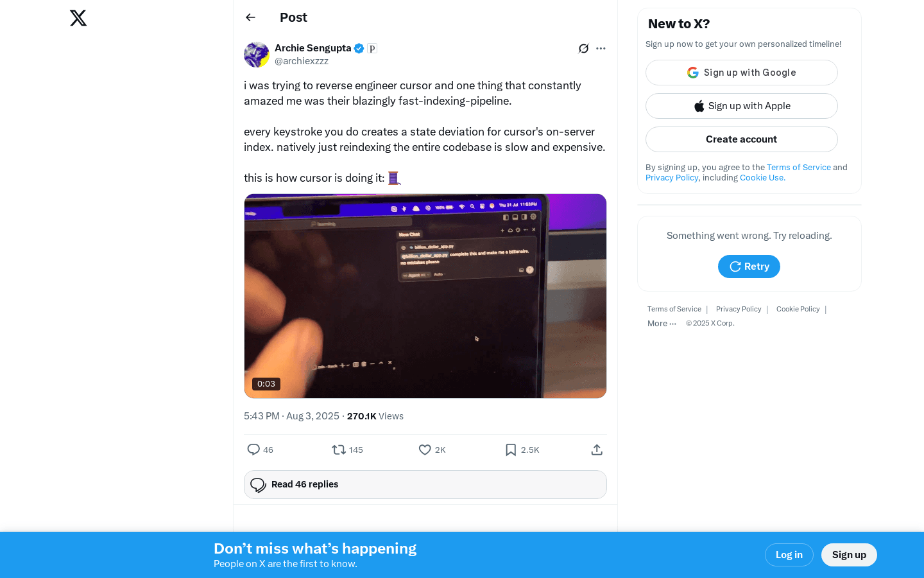
Task: Sign up with Google
Action: tap(742, 73)
